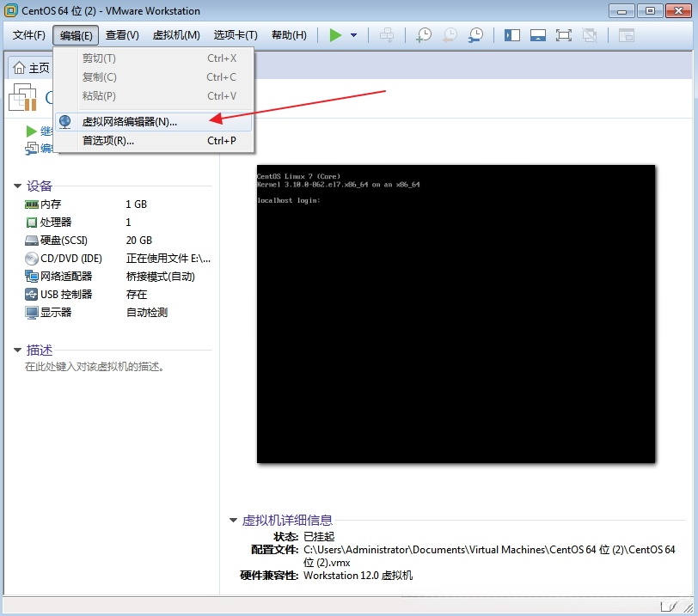Open the snapshot manager icon
Image resolution: width=698 pixels, height=616 pixels.
pyautogui.click(x=475, y=35)
